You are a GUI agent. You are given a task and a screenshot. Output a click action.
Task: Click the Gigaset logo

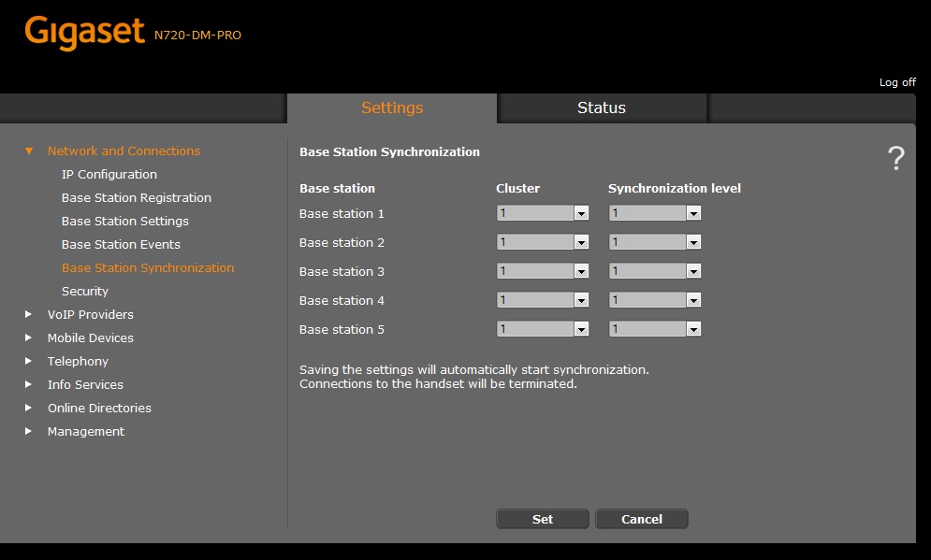(86, 33)
